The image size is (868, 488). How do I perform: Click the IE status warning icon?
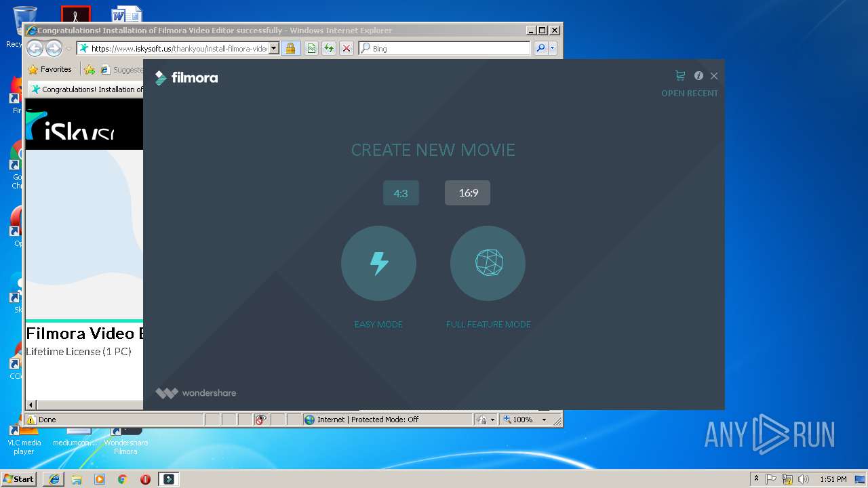(31, 420)
